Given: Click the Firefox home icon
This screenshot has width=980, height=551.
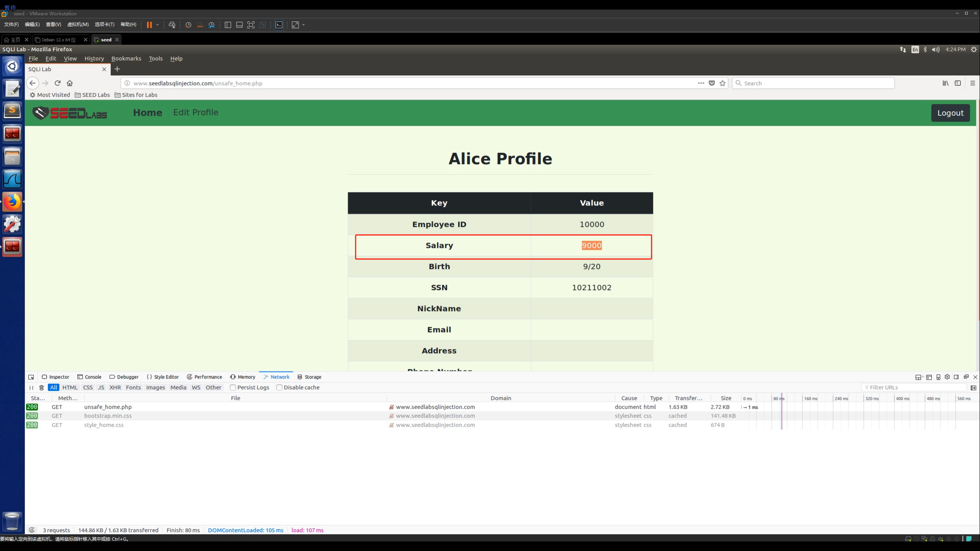Looking at the screenshot, I should coord(70,83).
